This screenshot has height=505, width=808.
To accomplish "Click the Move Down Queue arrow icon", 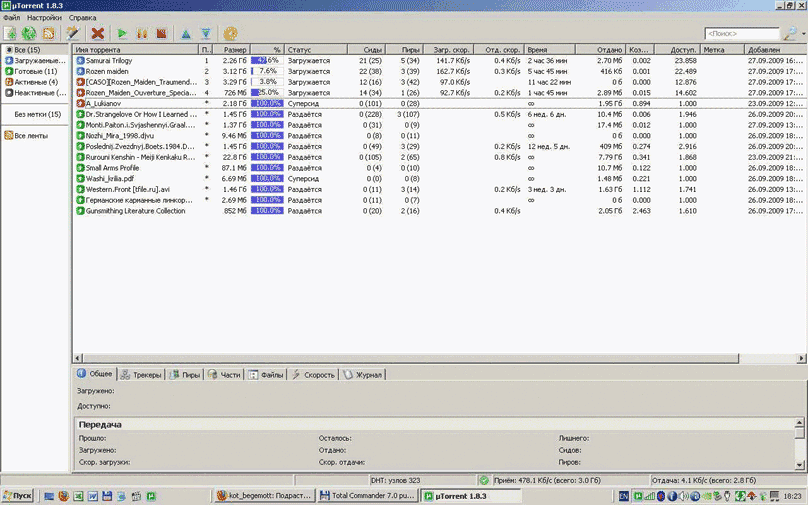I will [x=206, y=34].
